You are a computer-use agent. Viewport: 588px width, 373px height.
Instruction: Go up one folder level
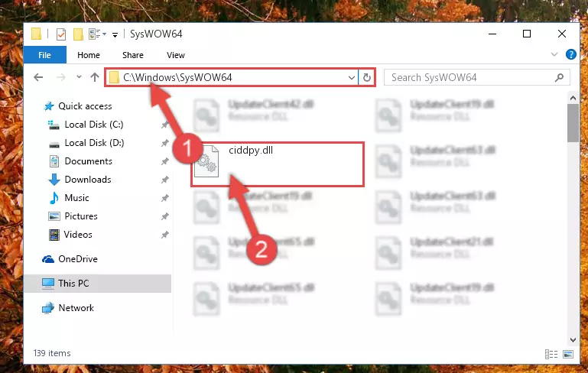(x=95, y=77)
